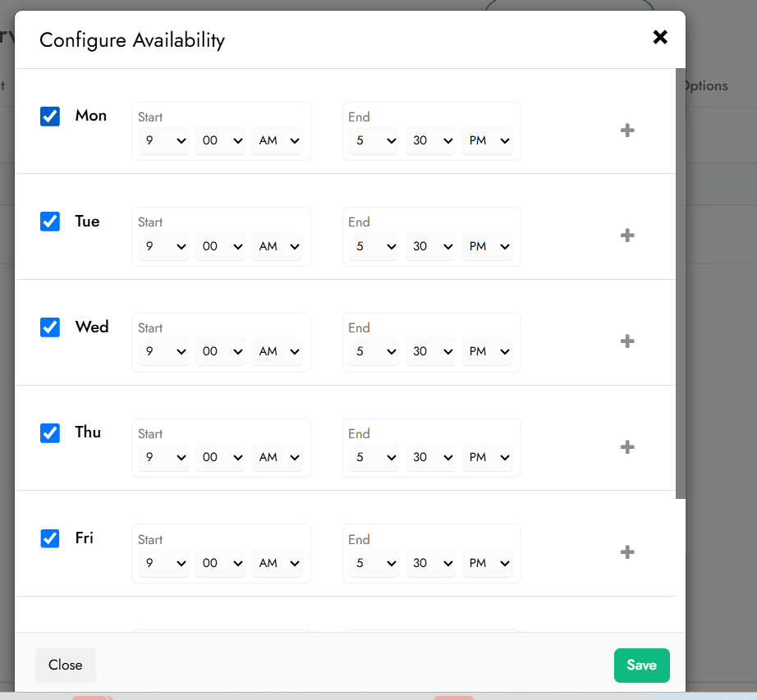This screenshot has width=757, height=700.
Task: Uncheck the Tue availability checkbox
Action: click(50, 222)
